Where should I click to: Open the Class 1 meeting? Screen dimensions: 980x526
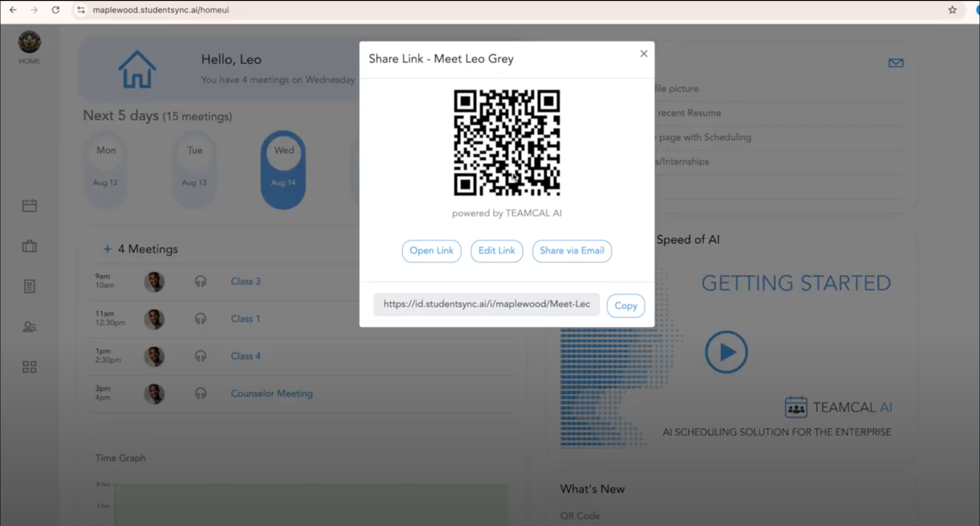coord(245,319)
